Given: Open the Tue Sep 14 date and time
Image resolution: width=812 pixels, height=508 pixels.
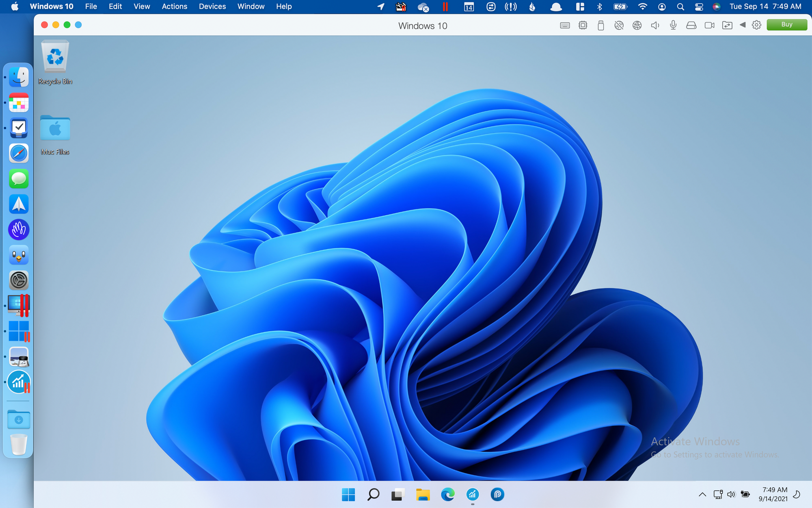Looking at the screenshot, I should click(x=765, y=7).
